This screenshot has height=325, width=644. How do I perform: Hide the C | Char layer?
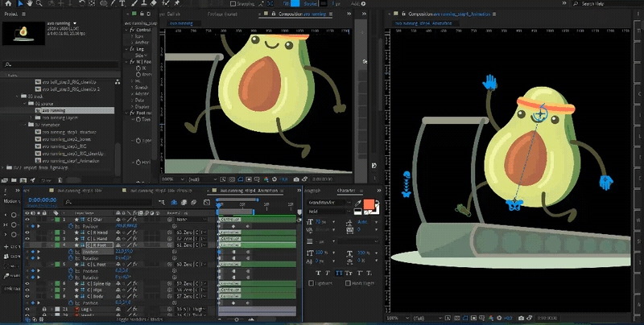[27, 219]
